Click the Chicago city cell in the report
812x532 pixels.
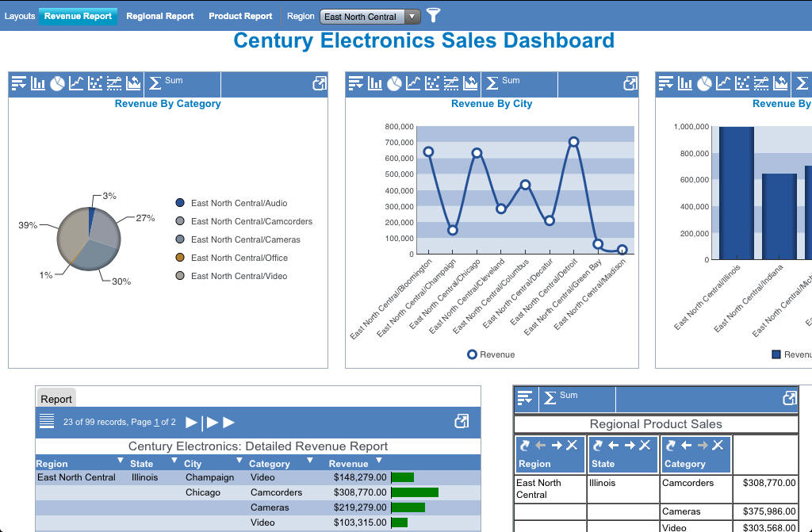click(202, 492)
